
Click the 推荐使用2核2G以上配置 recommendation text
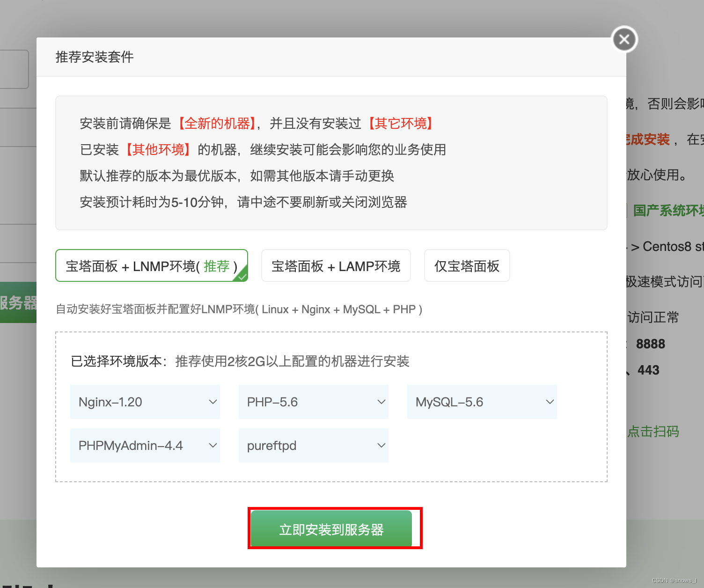293,361
